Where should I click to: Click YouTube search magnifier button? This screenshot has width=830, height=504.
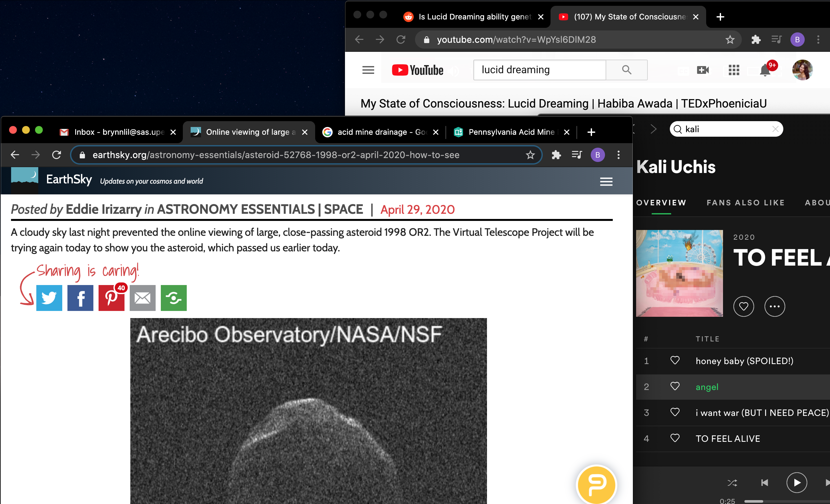click(x=626, y=70)
